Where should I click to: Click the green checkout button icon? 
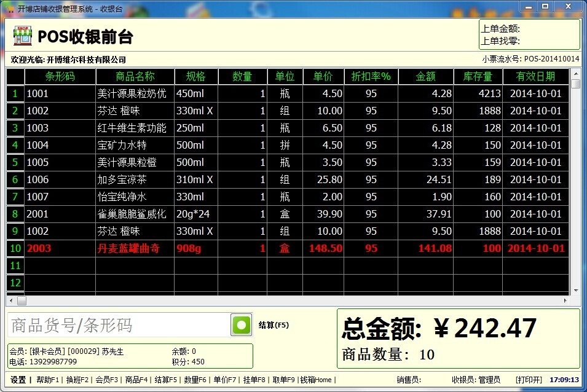point(242,324)
